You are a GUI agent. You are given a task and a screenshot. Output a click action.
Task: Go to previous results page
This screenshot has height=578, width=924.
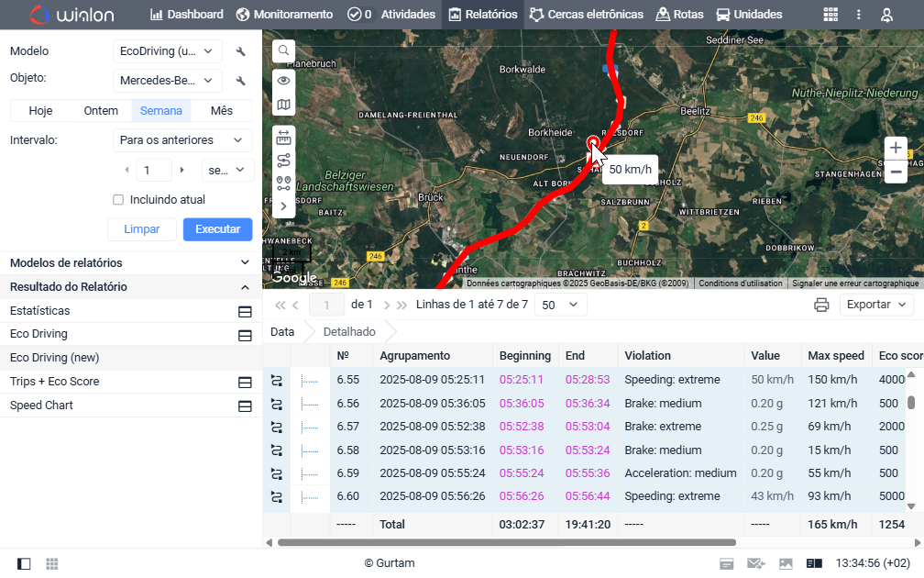click(x=296, y=305)
